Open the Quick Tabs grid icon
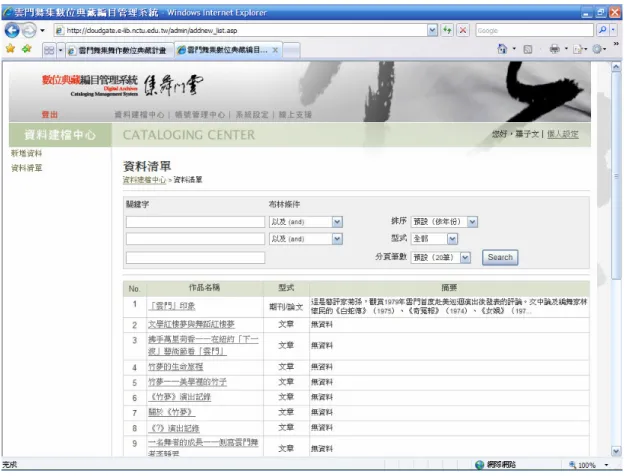The height and width of the screenshot is (476, 624). point(49,50)
